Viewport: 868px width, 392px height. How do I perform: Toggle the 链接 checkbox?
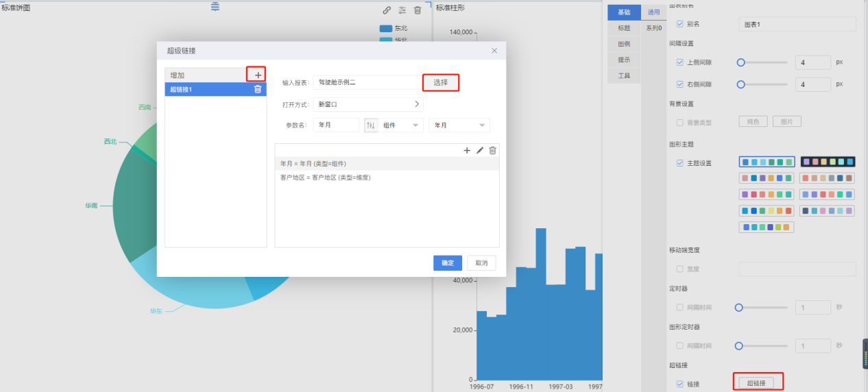click(680, 384)
